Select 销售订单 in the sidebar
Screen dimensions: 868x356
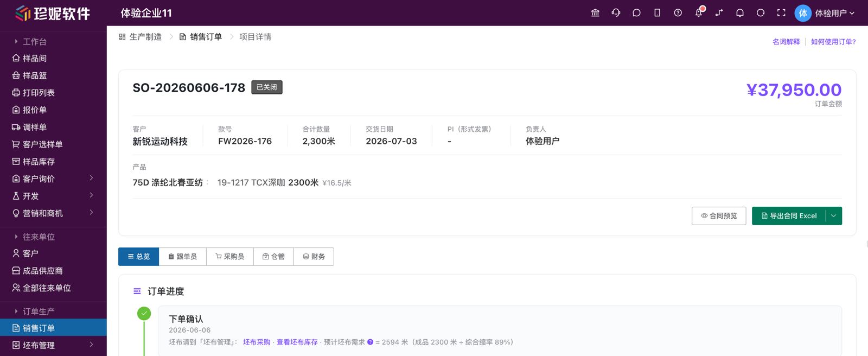click(53, 328)
